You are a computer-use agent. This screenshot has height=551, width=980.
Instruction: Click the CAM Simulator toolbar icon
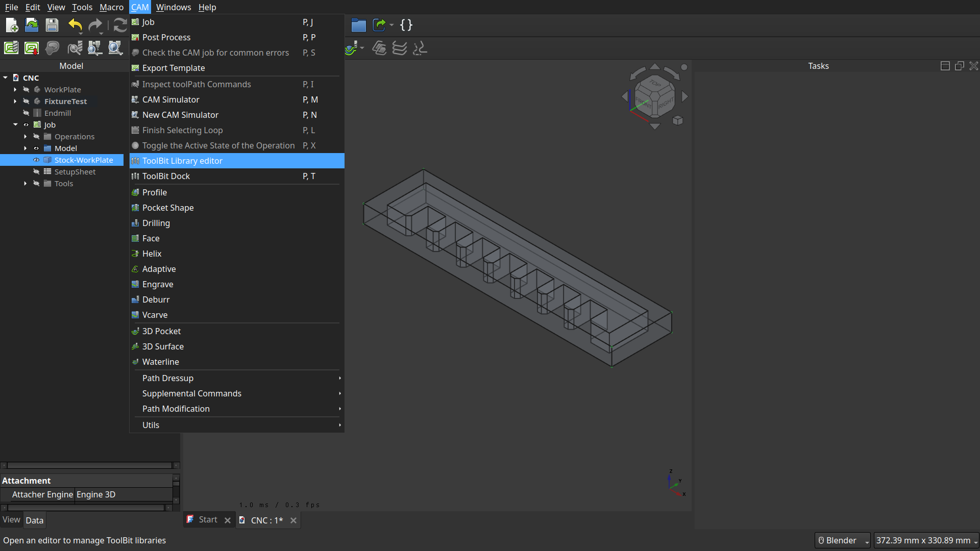click(95, 48)
